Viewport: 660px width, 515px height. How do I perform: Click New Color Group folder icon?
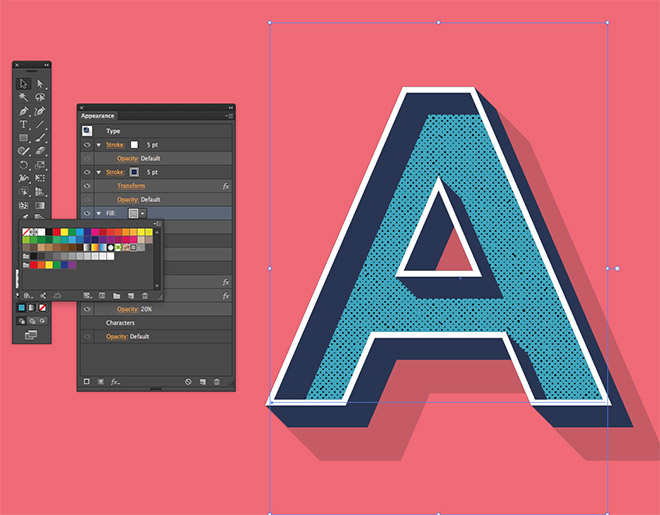pos(117,296)
